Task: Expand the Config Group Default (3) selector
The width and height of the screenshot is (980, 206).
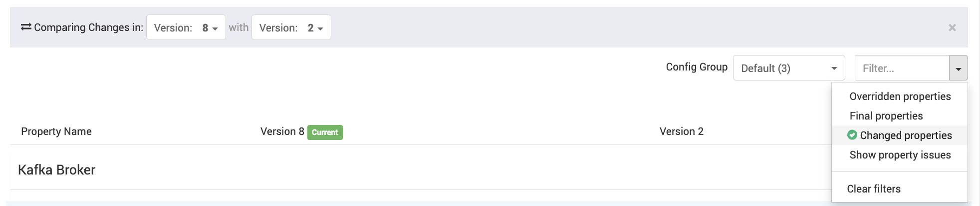Action: point(789,68)
